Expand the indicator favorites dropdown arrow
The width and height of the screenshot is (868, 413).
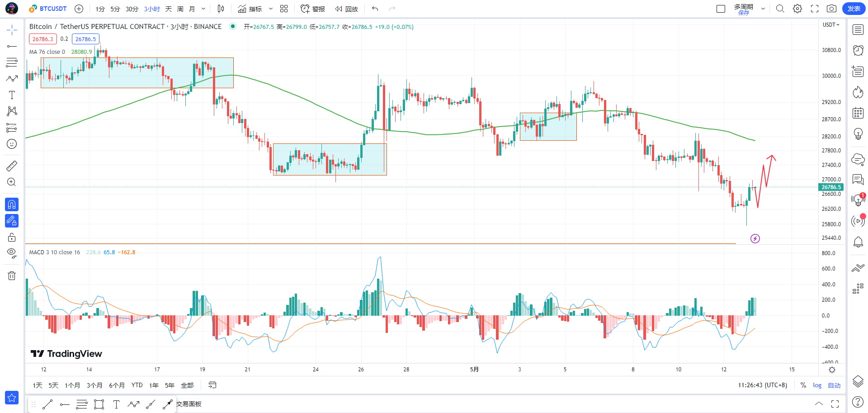coord(270,9)
